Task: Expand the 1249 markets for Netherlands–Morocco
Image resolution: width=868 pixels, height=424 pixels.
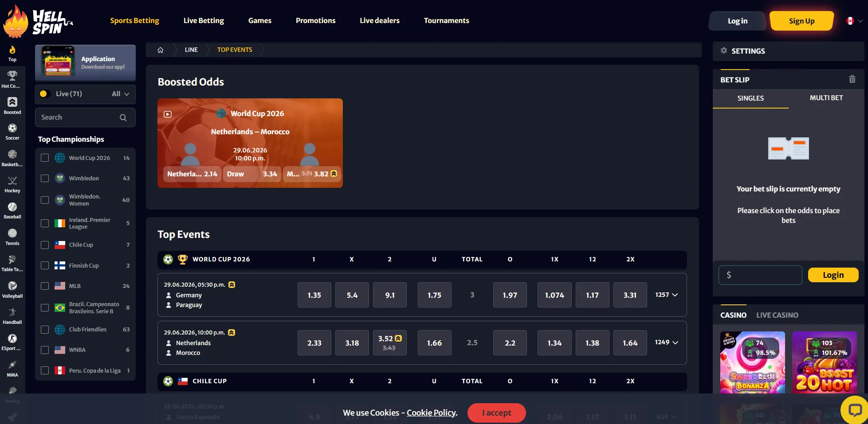Action: click(x=666, y=342)
